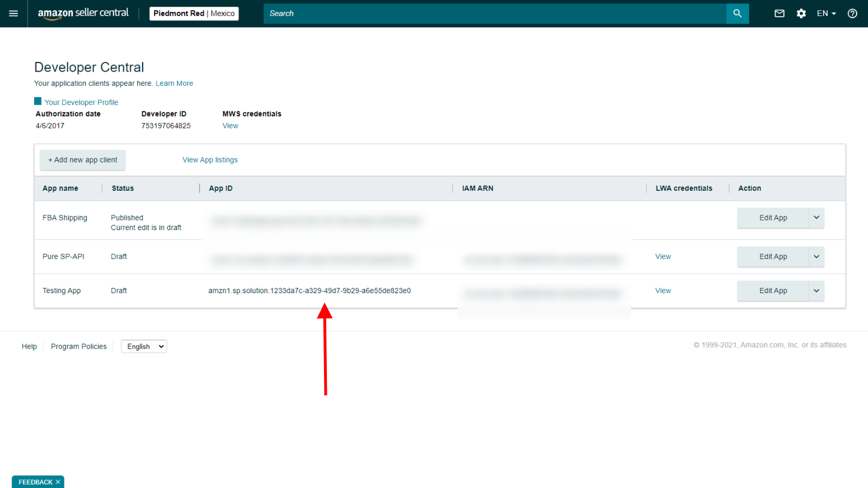
Task: Open the hamburger navigation menu
Action: click(x=14, y=14)
